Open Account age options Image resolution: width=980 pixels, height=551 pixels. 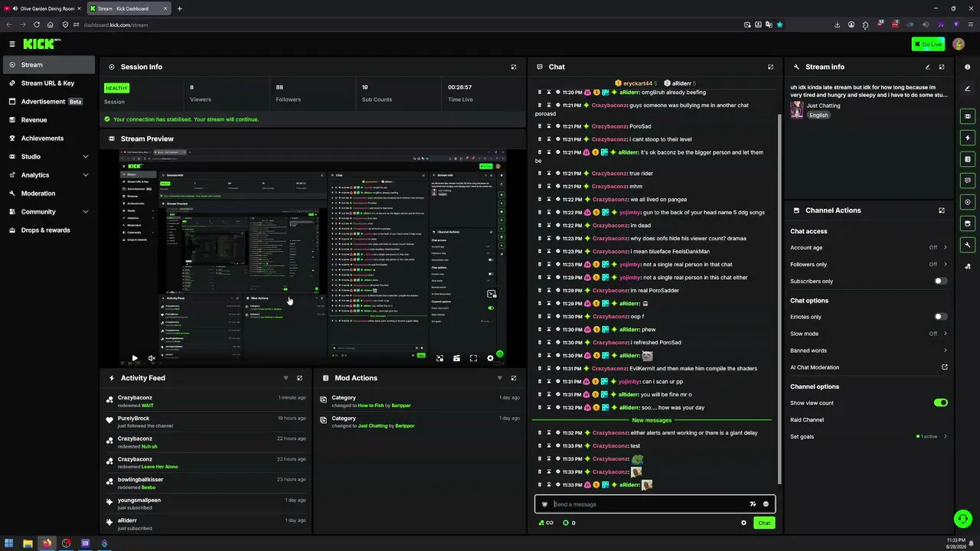click(x=869, y=248)
